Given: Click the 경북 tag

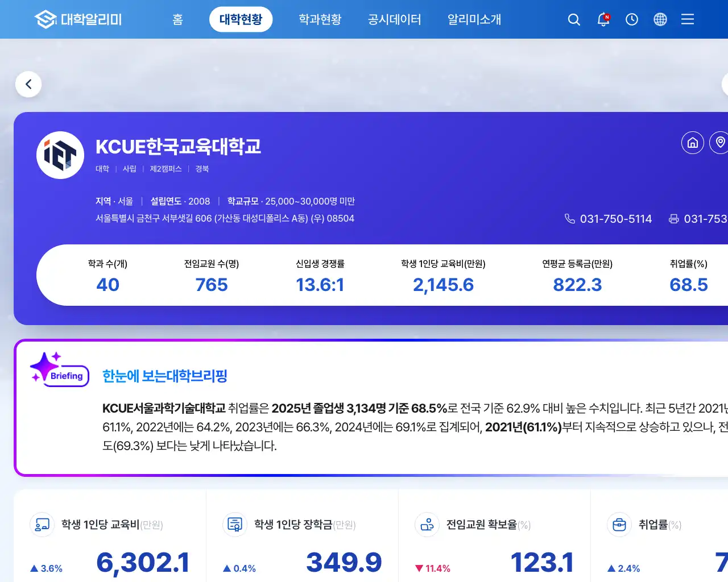Looking at the screenshot, I should [202, 169].
